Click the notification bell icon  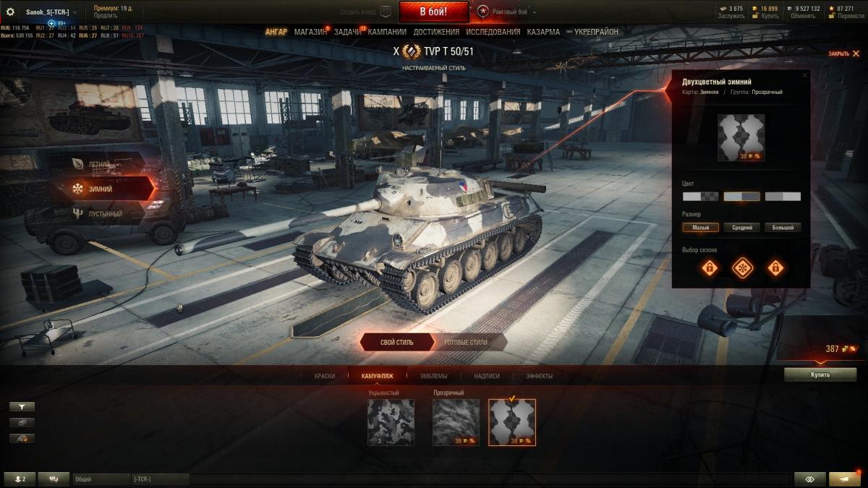pyautogui.click(x=845, y=479)
